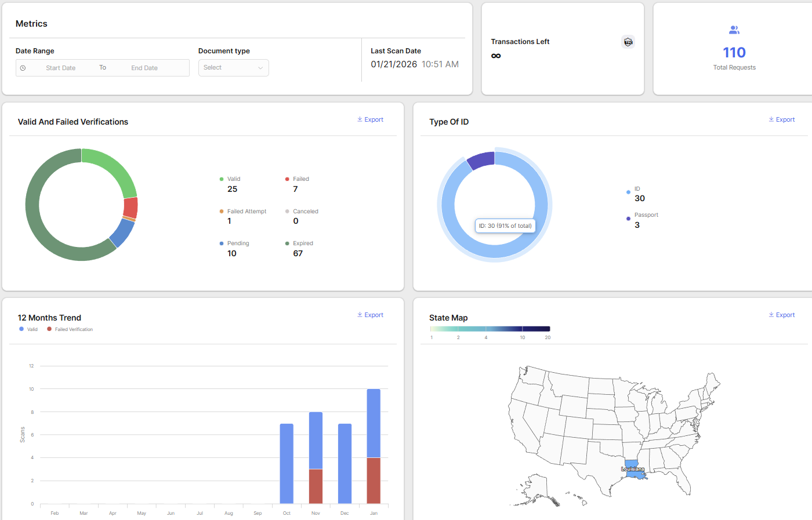The image size is (812, 520).
Task: Export the 12 Months Trend chart
Action: [x=370, y=315]
